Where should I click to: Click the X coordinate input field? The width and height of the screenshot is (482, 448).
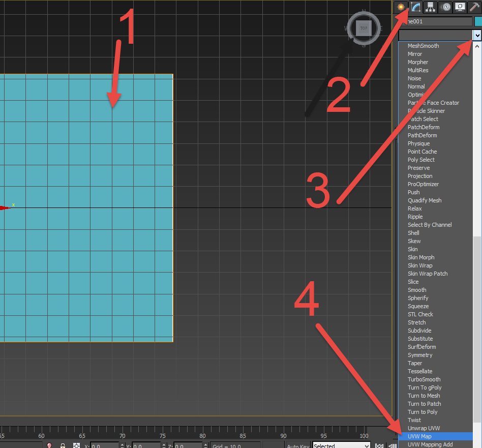click(x=104, y=445)
